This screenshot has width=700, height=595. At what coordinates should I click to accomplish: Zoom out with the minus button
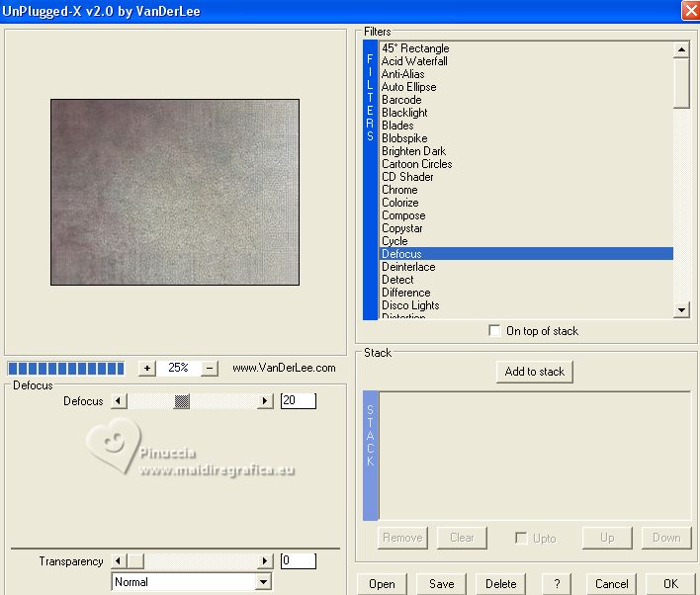[x=209, y=368]
